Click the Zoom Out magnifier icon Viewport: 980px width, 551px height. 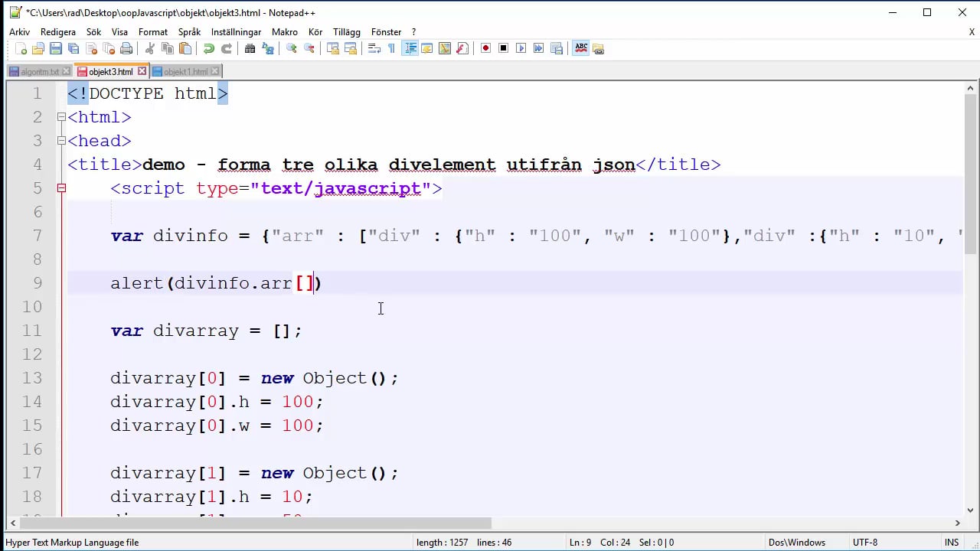(x=309, y=48)
